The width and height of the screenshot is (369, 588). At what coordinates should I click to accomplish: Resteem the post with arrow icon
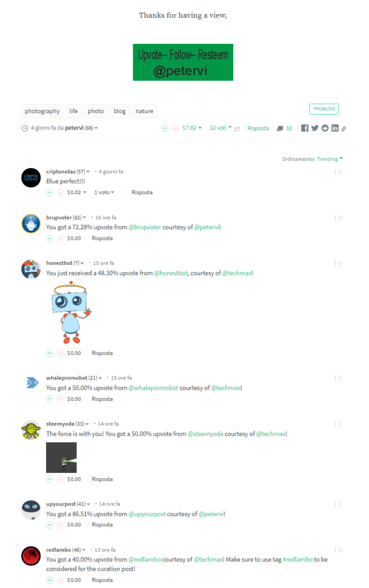(237, 129)
